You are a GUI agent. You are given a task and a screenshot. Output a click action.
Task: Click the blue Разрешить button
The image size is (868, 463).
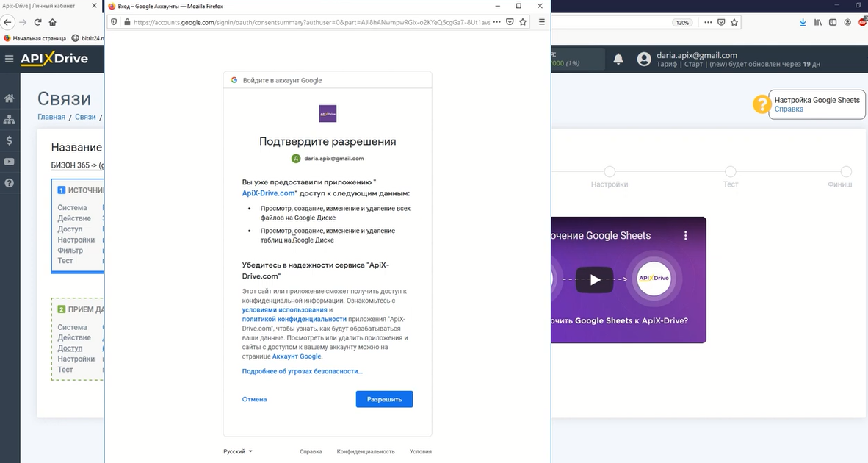(x=384, y=399)
